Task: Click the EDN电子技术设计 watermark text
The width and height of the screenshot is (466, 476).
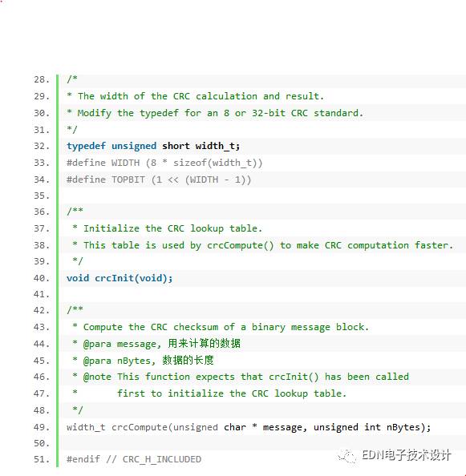Action: click(406, 455)
